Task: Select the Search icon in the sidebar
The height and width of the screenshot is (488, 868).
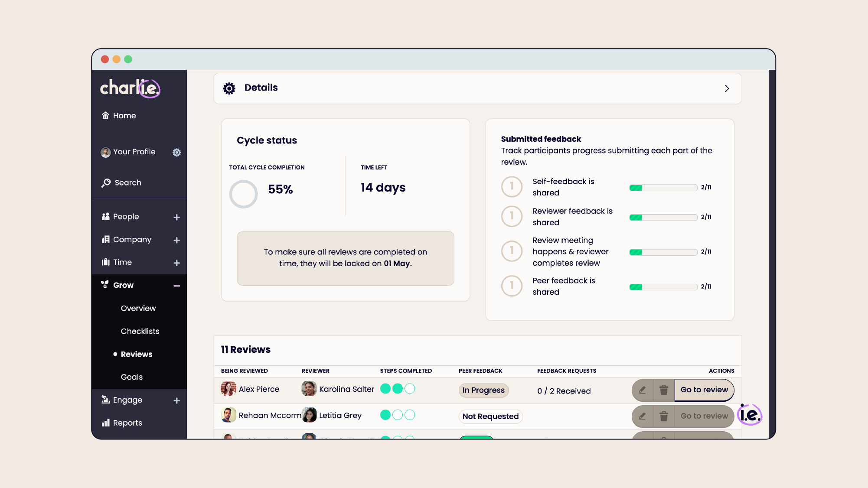Action: pos(105,182)
